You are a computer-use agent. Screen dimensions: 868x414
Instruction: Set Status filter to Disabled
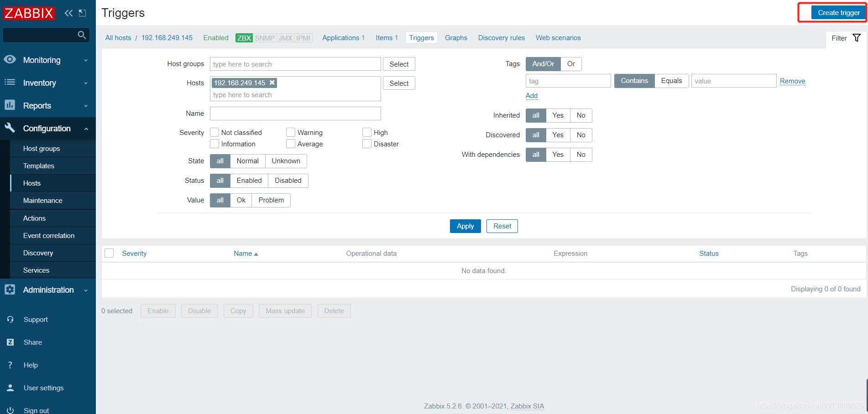click(x=288, y=181)
